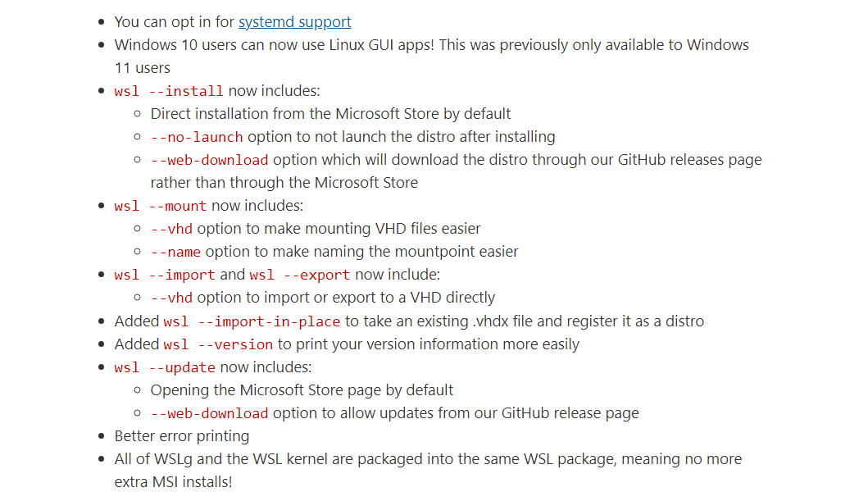This screenshot has height=501, width=868.
Task: Click "--vhd" option under wsl --mount
Action: pos(171,229)
